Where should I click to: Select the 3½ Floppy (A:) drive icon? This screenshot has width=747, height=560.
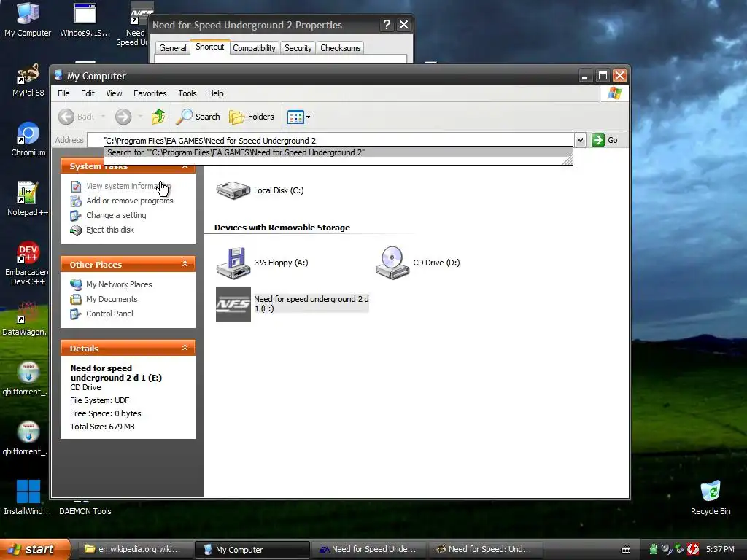point(233,262)
